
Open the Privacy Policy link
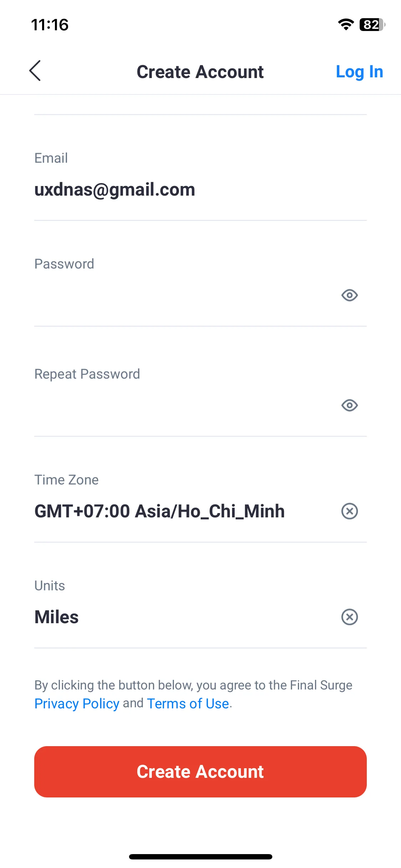pyautogui.click(x=77, y=704)
